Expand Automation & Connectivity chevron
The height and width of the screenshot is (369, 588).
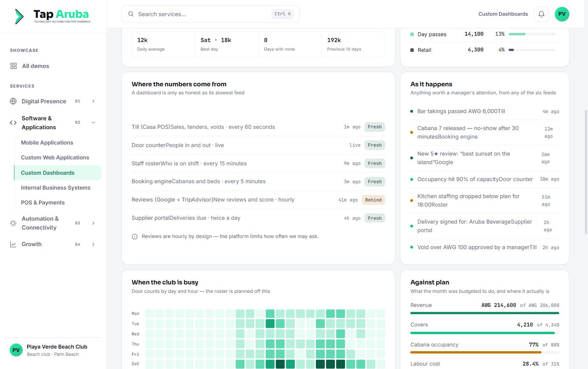pyautogui.click(x=93, y=223)
